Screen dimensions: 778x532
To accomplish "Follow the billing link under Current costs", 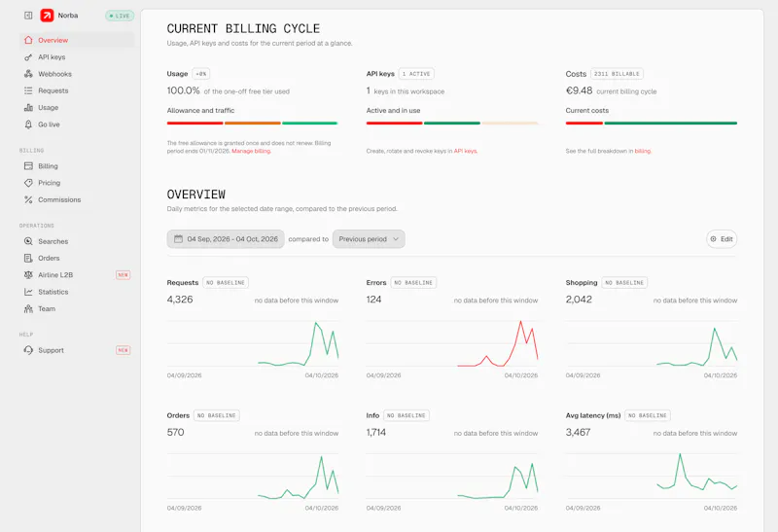I will (643, 152).
